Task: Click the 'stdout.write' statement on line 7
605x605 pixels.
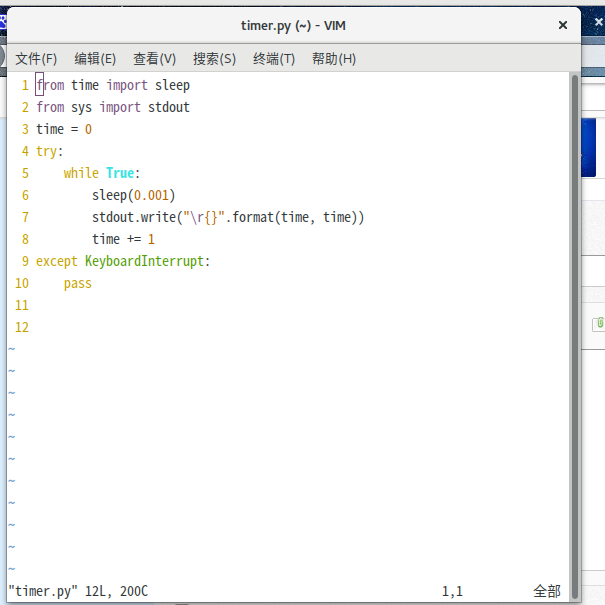Action: [228, 217]
